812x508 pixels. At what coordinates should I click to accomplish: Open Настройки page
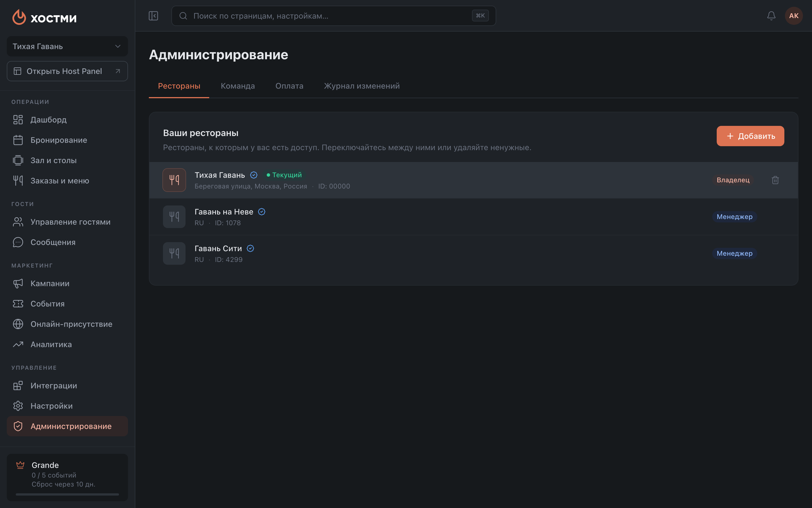click(x=67, y=406)
